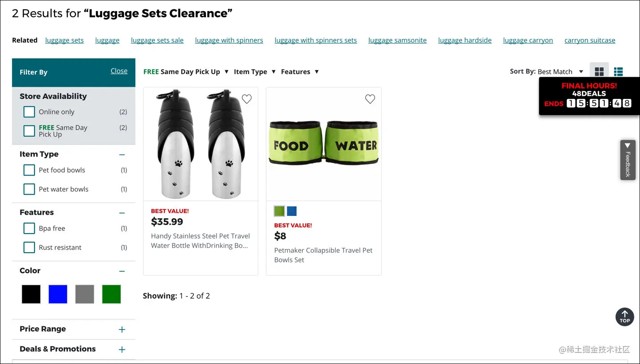The width and height of the screenshot is (640, 364).
Task: Favorite the stainless steel pet bottle
Action: tap(247, 99)
